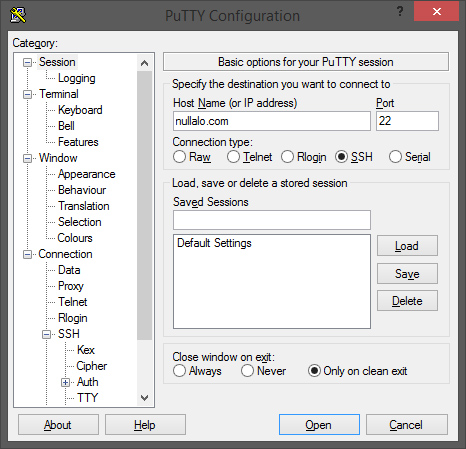Open the Connection category

(65, 254)
